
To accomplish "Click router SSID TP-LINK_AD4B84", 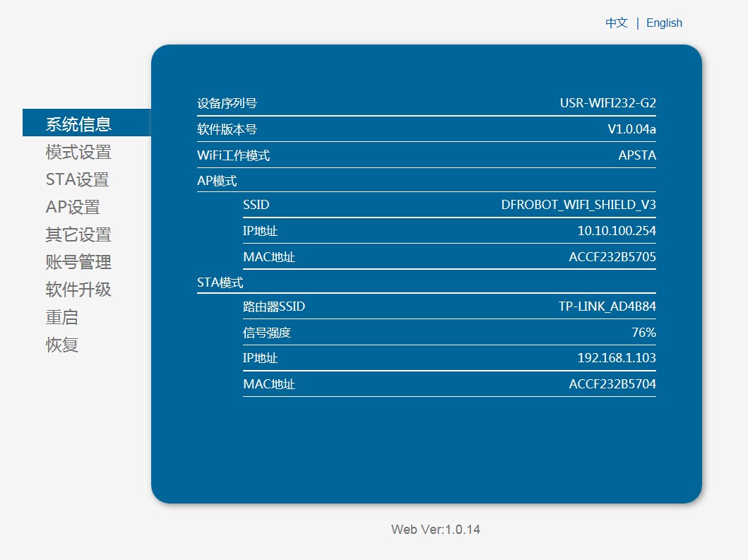I will point(607,306).
